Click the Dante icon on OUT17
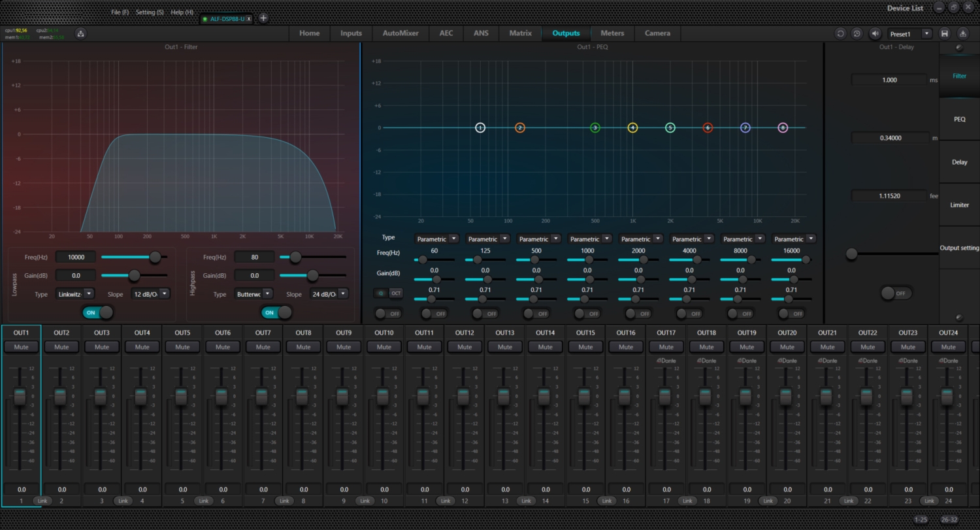This screenshot has width=980, height=530. tap(666, 361)
